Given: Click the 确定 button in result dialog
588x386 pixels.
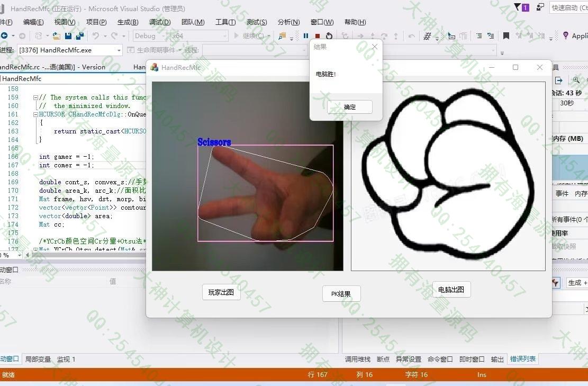Looking at the screenshot, I should pos(350,107).
